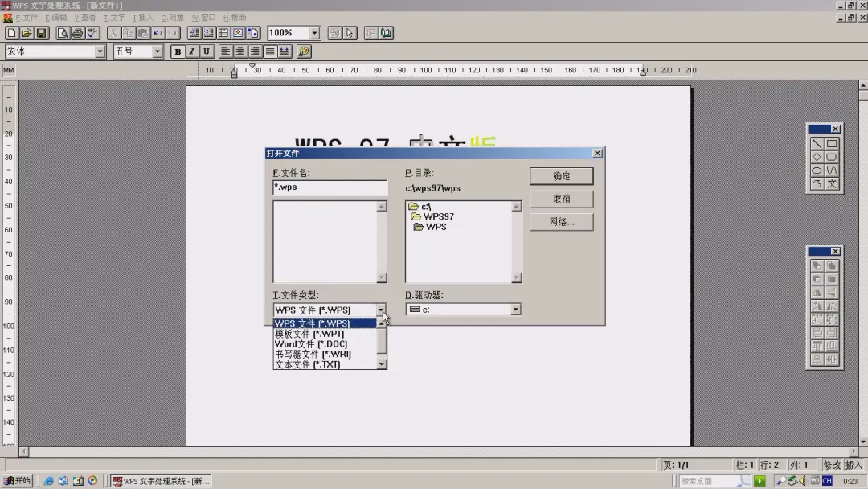Select the Line drawing tool
The height and width of the screenshot is (489, 868).
click(817, 143)
